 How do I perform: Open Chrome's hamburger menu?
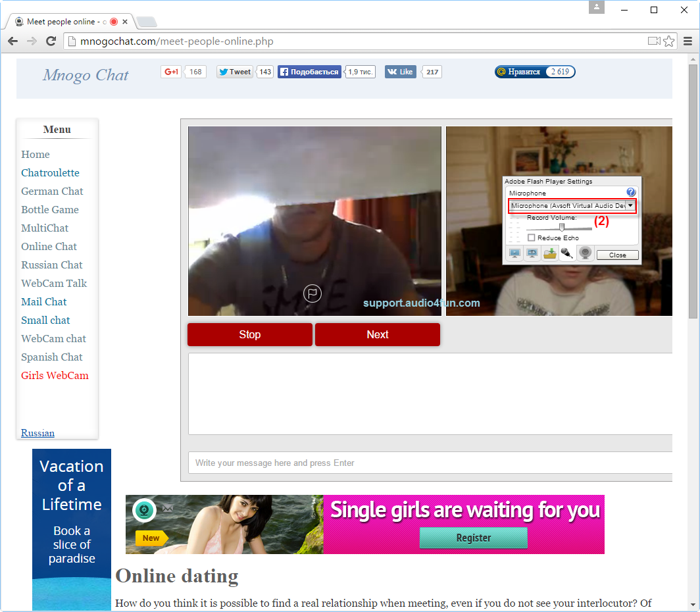click(687, 41)
